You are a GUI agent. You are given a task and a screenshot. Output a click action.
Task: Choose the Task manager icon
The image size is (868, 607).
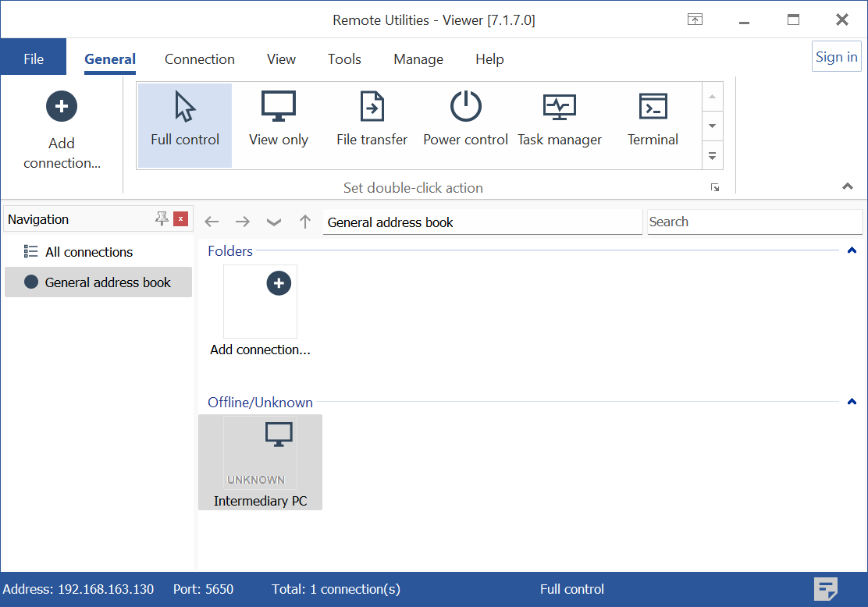click(560, 108)
